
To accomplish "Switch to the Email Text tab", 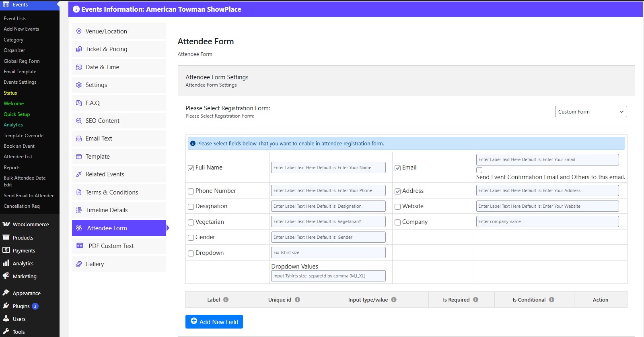I will point(99,139).
